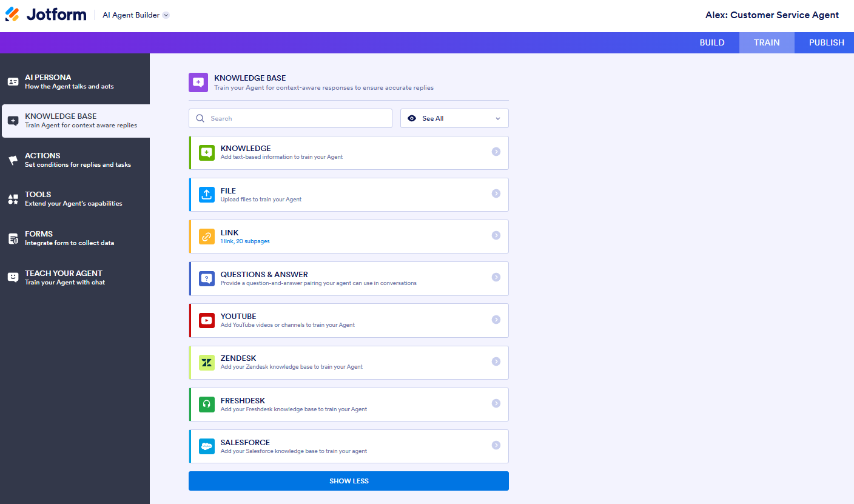The height and width of the screenshot is (504, 854).
Task: Switch to the Build tab
Action: tap(711, 42)
